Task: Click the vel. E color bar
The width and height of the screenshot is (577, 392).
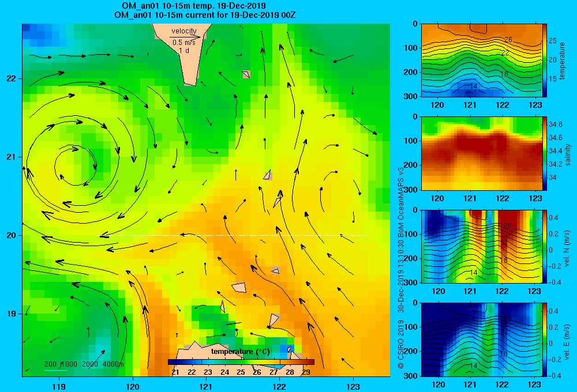Action: click(x=545, y=340)
